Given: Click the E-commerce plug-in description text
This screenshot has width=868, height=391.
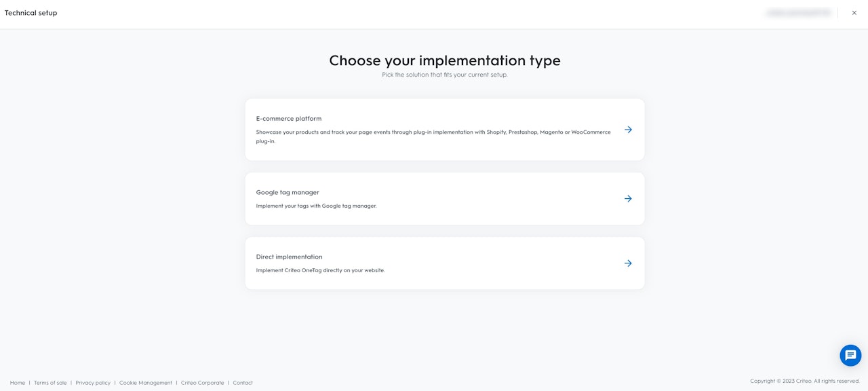Looking at the screenshot, I should (433, 132).
